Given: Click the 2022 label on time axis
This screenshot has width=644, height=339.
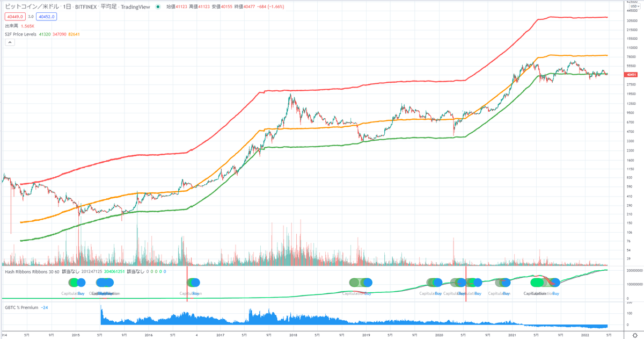Looking at the screenshot, I should [x=586, y=335].
